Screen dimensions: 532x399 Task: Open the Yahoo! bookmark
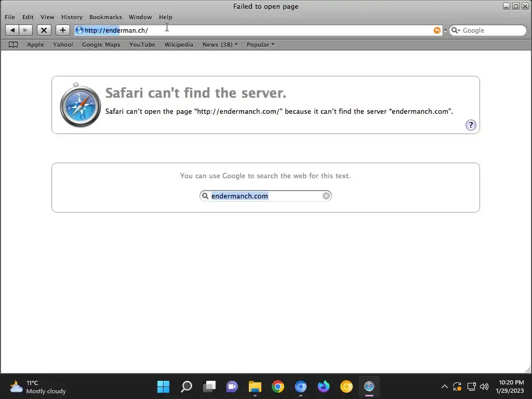63,45
